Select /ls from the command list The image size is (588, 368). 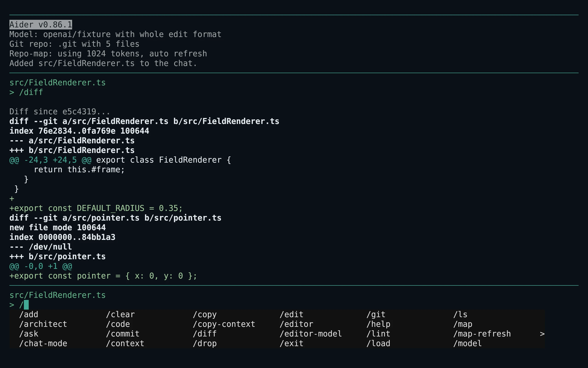pos(461,314)
